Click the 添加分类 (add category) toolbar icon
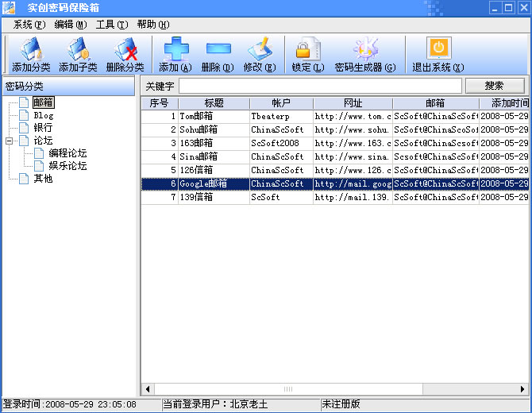This screenshot has width=532, height=413. (31, 49)
